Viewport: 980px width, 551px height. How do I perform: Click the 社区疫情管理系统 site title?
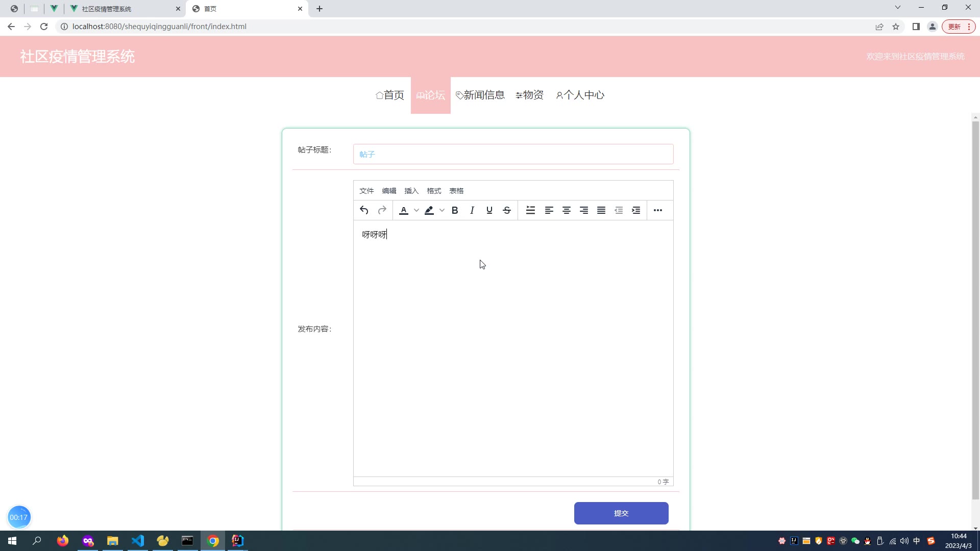point(78,57)
